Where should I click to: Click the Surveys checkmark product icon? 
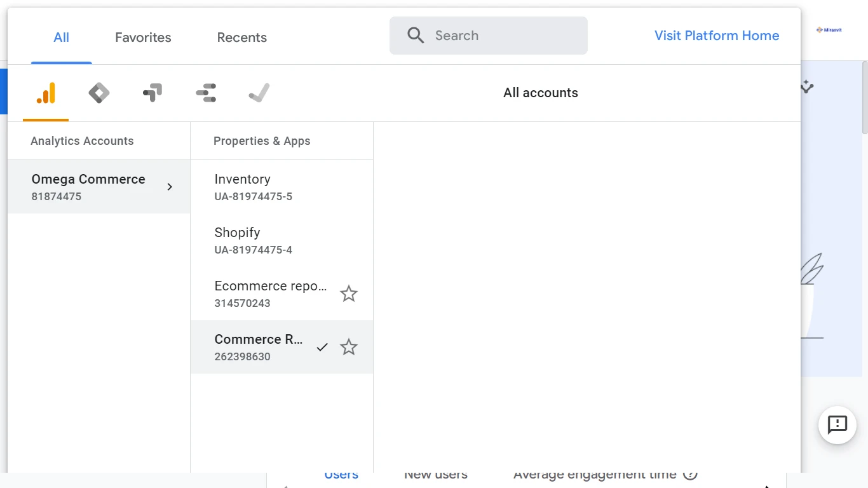click(259, 93)
